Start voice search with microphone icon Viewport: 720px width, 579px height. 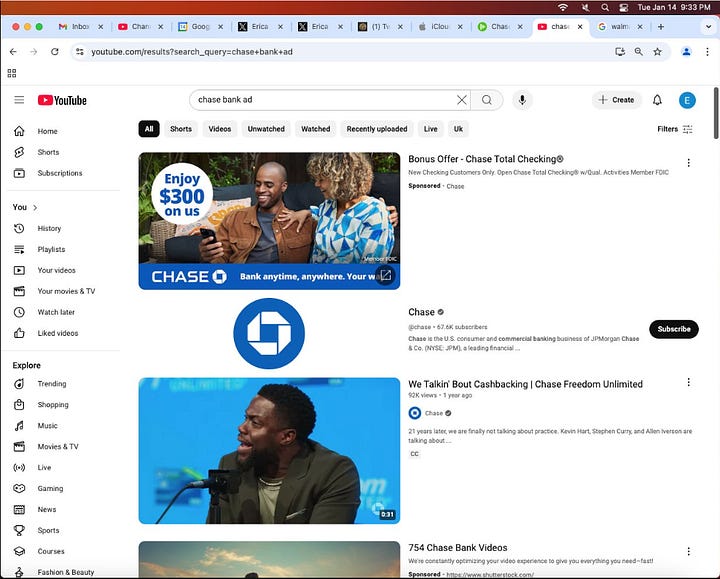coord(522,100)
